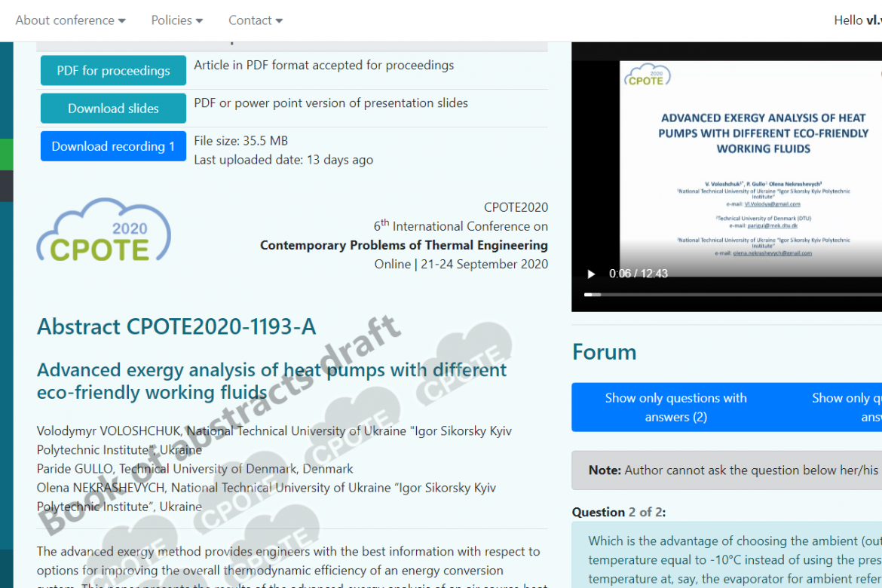Show only questions with answers (2)
Screen dimensions: 882x588
point(675,407)
